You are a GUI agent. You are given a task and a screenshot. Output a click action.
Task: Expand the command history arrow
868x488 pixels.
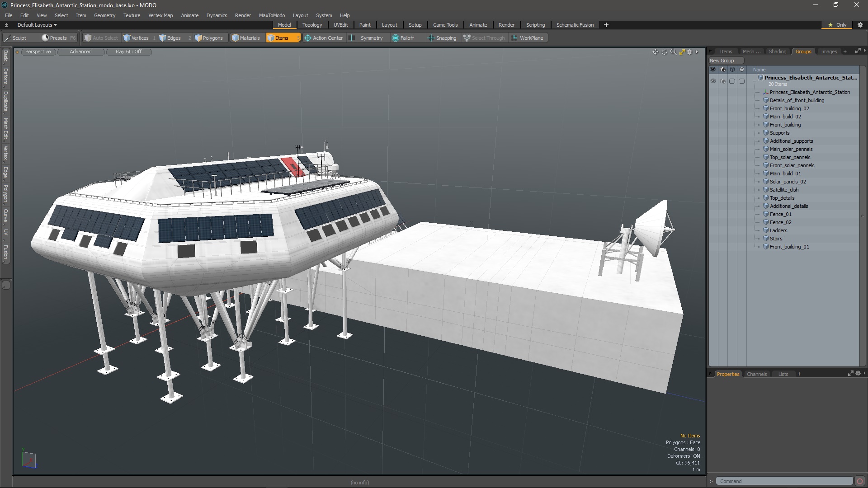tap(711, 481)
